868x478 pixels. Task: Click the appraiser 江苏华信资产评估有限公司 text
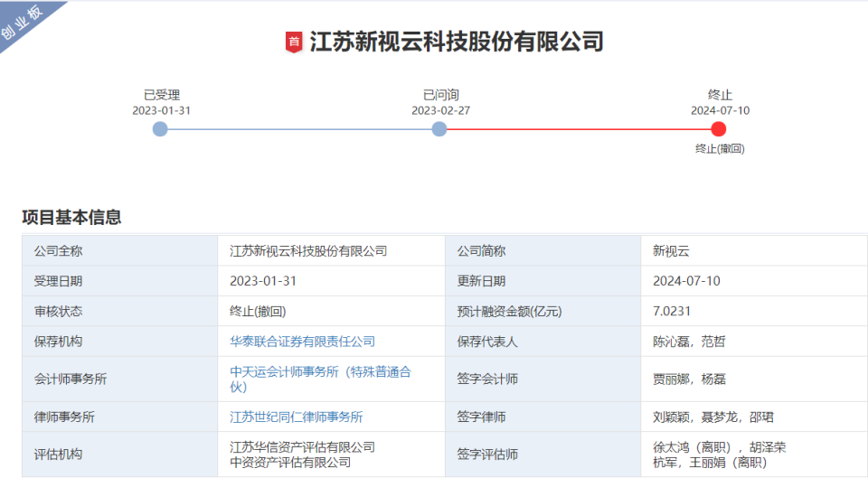click(x=302, y=447)
